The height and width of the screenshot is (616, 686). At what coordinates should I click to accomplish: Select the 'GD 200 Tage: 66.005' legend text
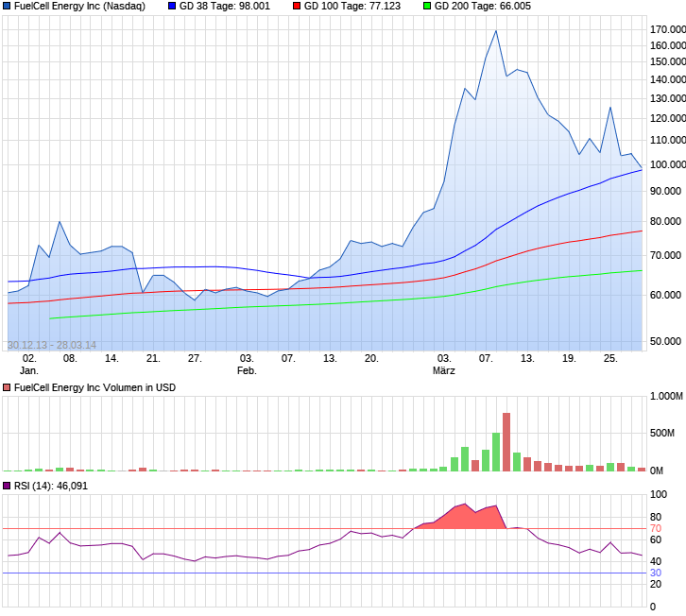pyautogui.click(x=483, y=6)
